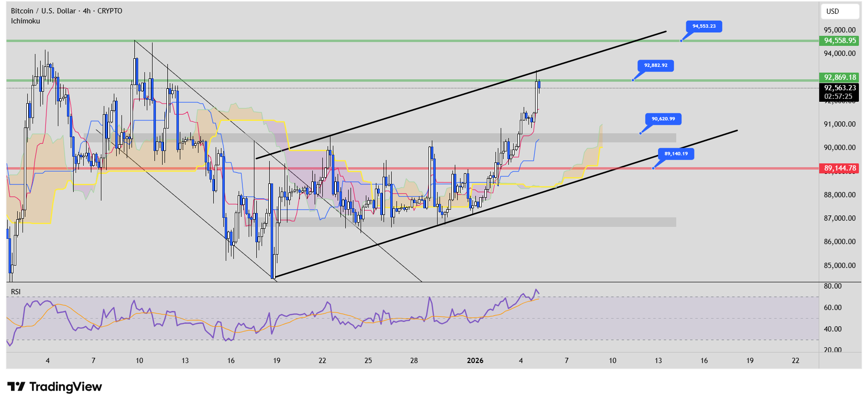Click the black current price 92,563.23 tag

pos(840,88)
